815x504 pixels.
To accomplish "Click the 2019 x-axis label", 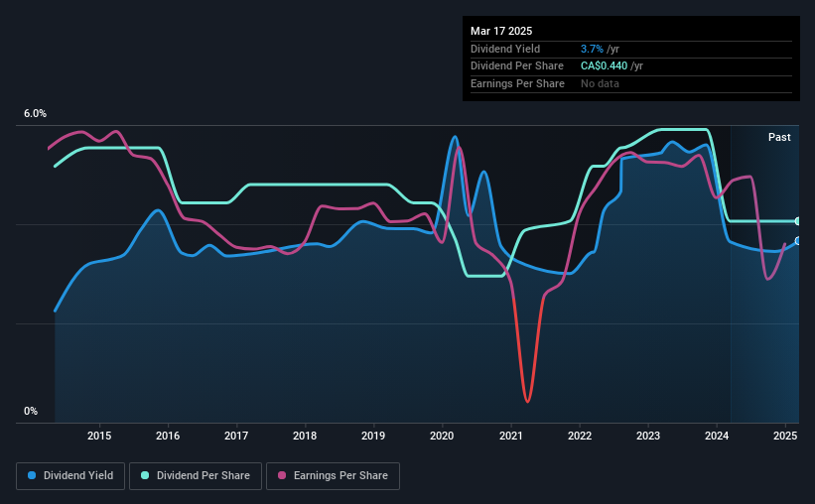I will pyautogui.click(x=373, y=436).
